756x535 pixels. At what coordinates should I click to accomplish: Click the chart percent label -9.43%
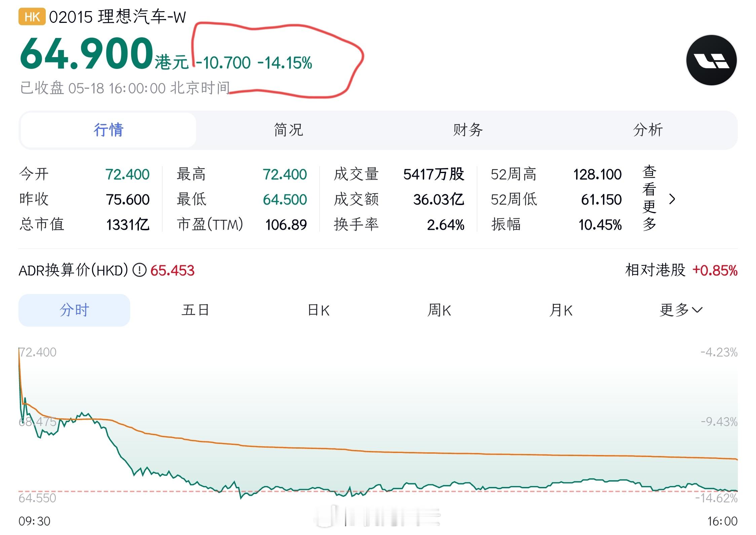click(719, 422)
